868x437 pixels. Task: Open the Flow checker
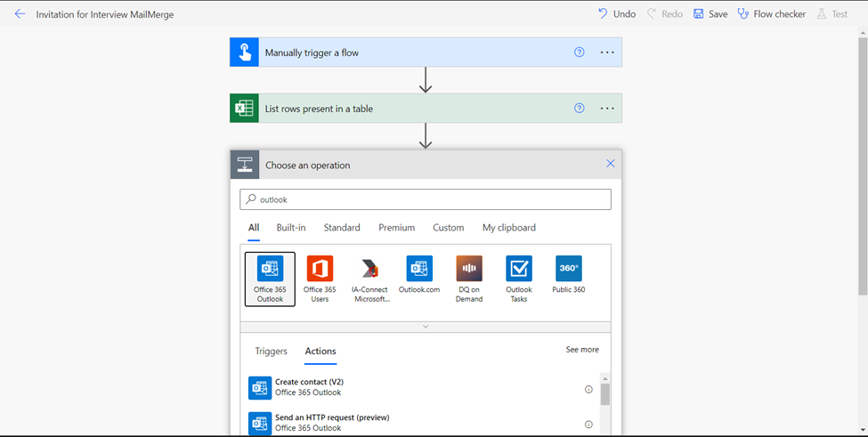tap(771, 14)
